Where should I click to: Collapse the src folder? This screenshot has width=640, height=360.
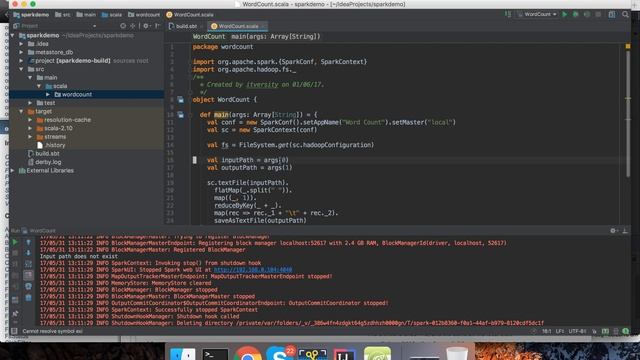coord(21,69)
